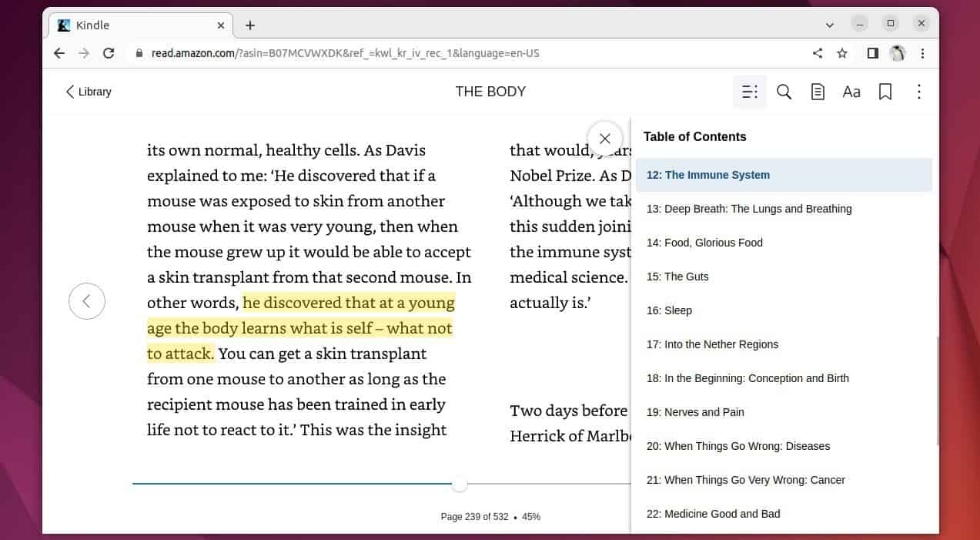
Task: Star the page to bookmark it in Chrome
Action: point(841,53)
